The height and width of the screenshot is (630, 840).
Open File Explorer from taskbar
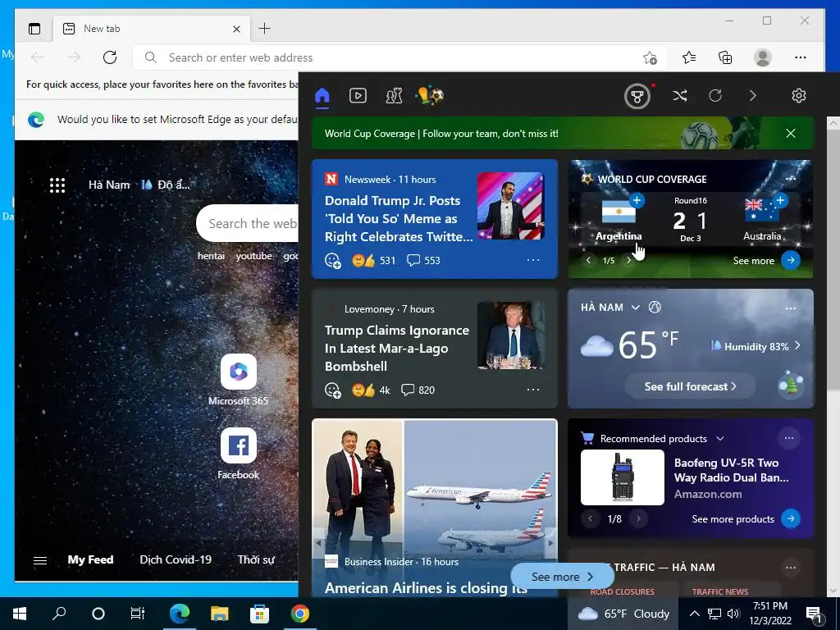tap(220, 614)
